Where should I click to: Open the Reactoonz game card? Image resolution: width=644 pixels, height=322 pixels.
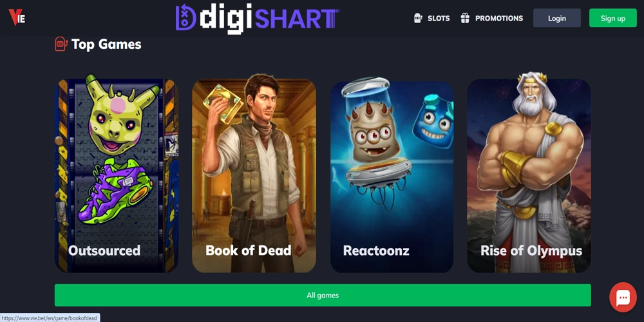[392, 176]
